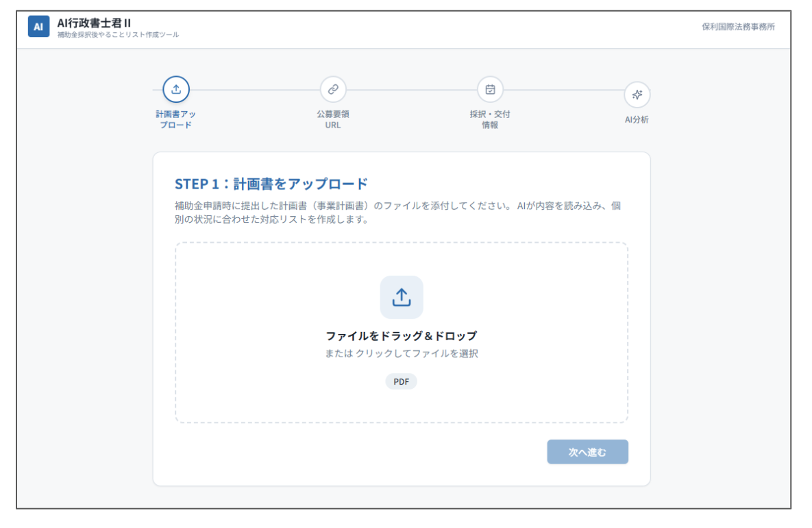Click the progress line between steps one and two
The width and height of the screenshot is (812, 528).
tap(254, 89)
